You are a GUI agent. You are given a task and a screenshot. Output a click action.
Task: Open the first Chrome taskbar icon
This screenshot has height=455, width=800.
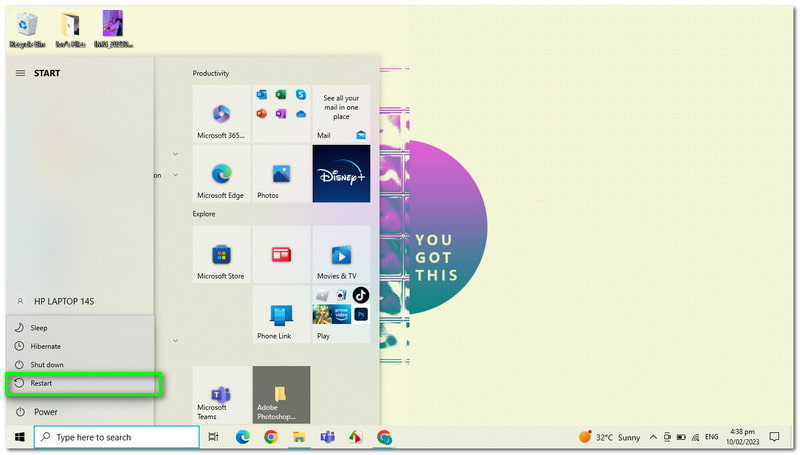click(271, 437)
